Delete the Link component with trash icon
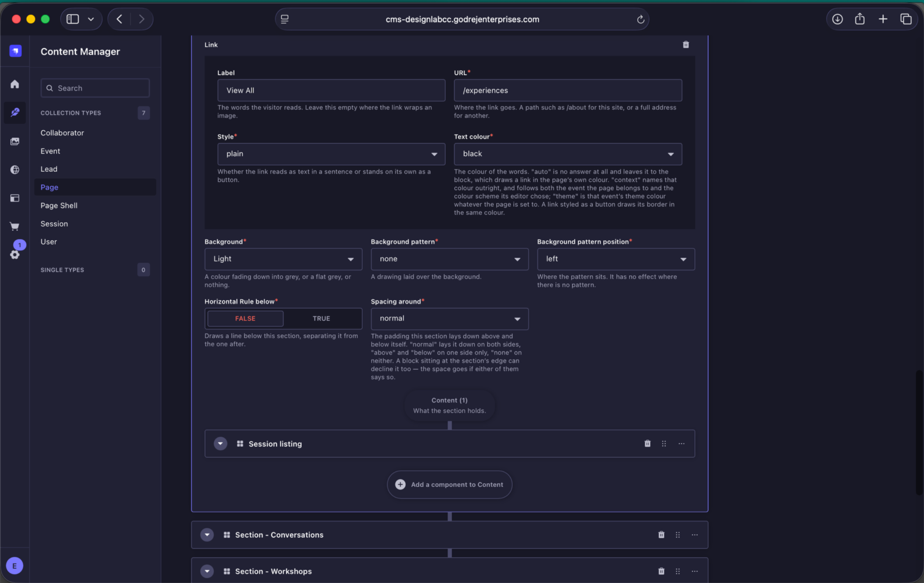The image size is (924, 583). [x=686, y=44]
